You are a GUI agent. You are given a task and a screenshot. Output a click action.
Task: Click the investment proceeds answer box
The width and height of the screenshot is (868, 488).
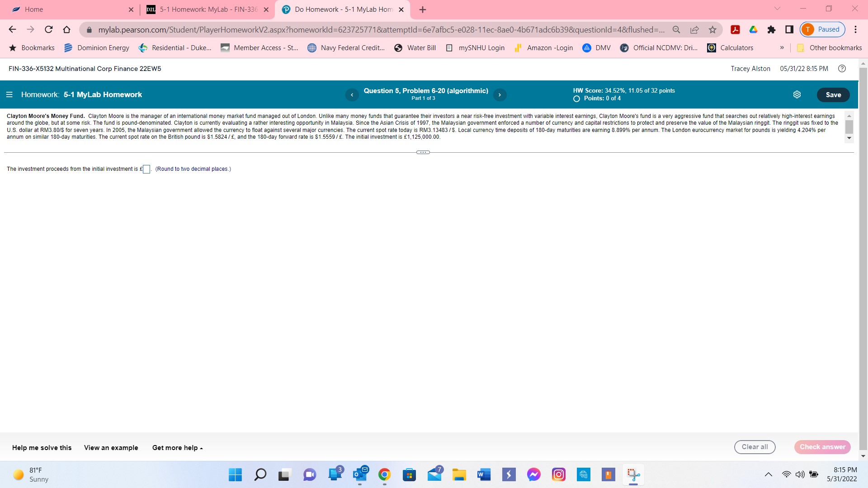[x=146, y=169]
